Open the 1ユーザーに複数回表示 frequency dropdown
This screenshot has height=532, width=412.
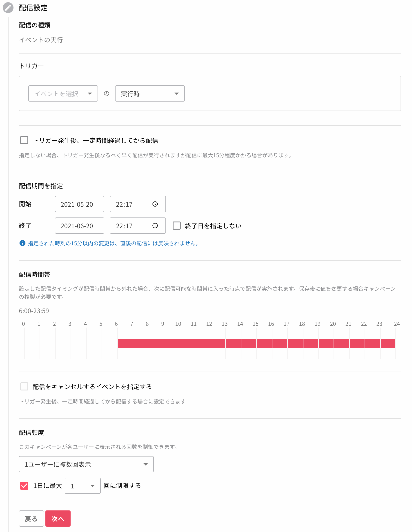(86, 464)
